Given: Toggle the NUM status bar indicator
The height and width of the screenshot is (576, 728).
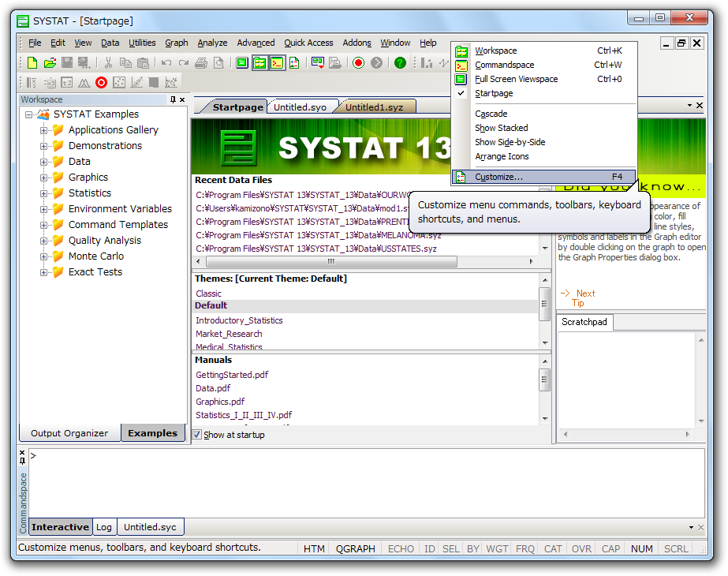Looking at the screenshot, I should tap(642, 548).
